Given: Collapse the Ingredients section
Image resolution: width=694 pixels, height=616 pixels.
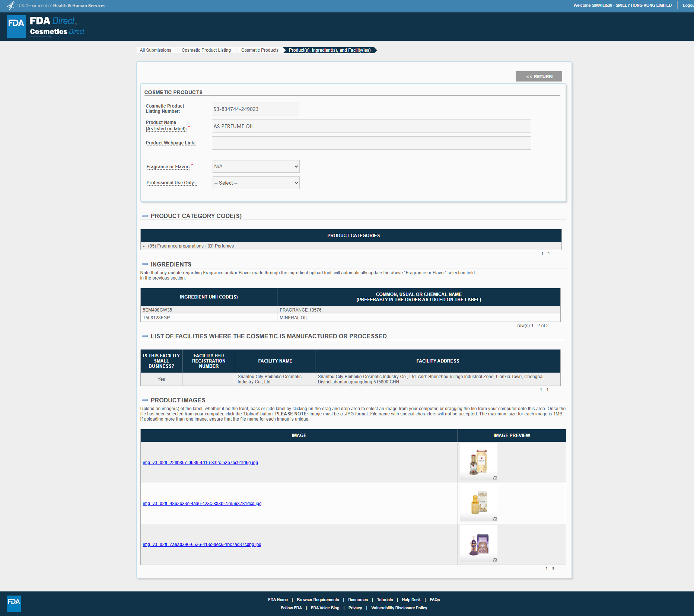Looking at the screenshot, I should coord(145,264).
